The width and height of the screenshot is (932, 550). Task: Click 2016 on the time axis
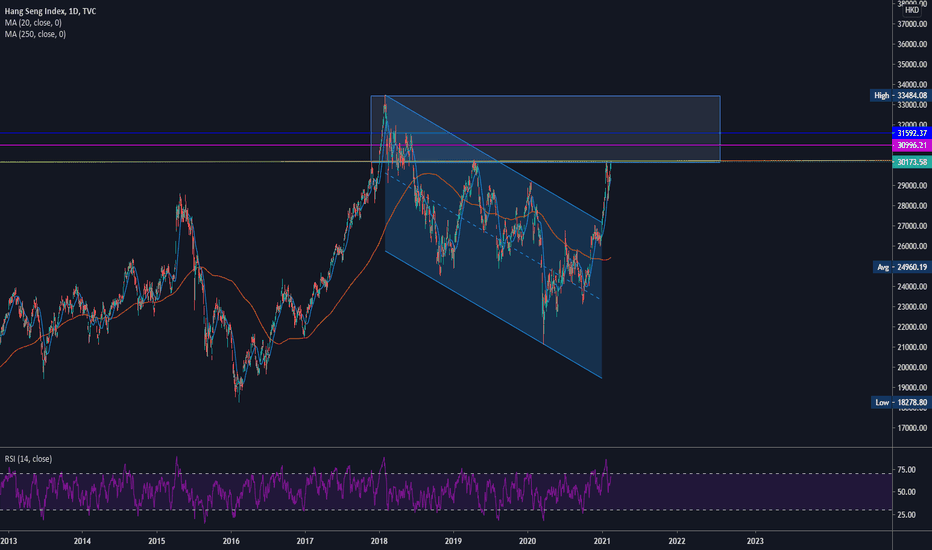231,540
